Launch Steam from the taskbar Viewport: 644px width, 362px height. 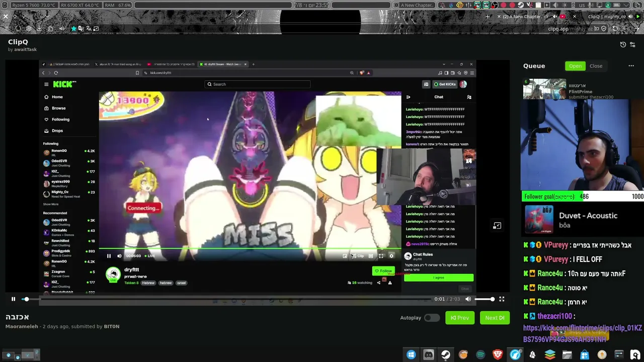[446, 355]
